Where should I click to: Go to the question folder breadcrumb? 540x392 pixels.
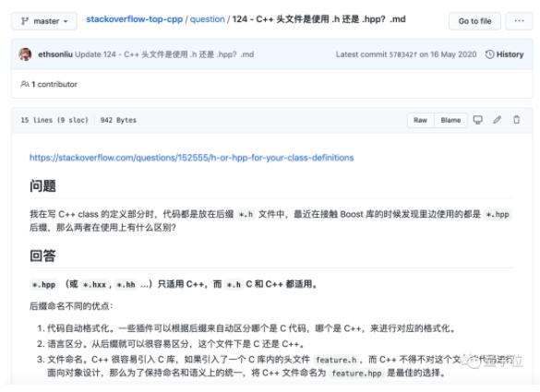[x=208, y=19]
